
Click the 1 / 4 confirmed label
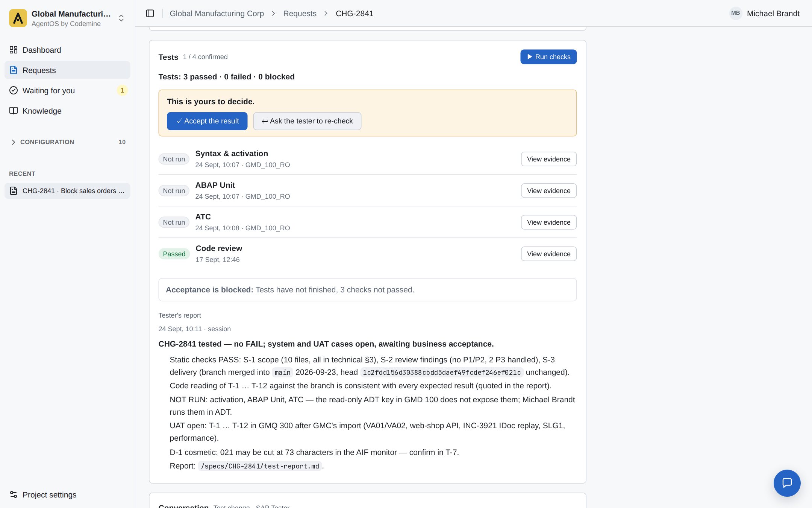[205, 57]
